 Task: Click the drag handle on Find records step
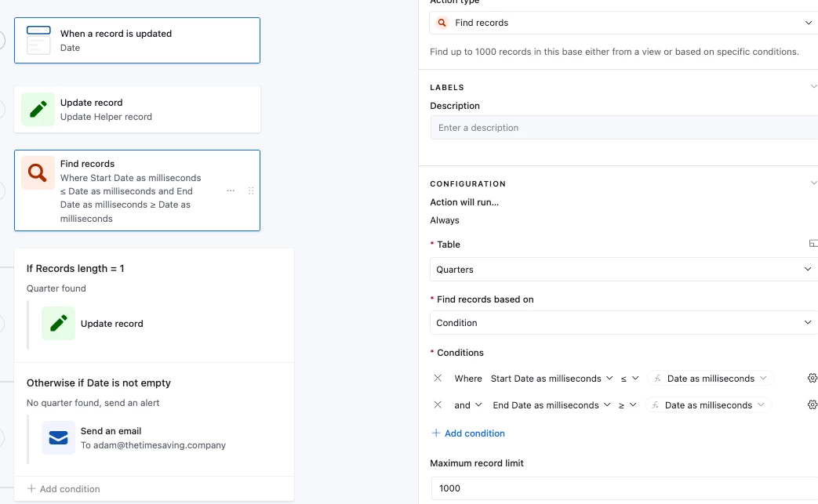[x=251, y=190]
